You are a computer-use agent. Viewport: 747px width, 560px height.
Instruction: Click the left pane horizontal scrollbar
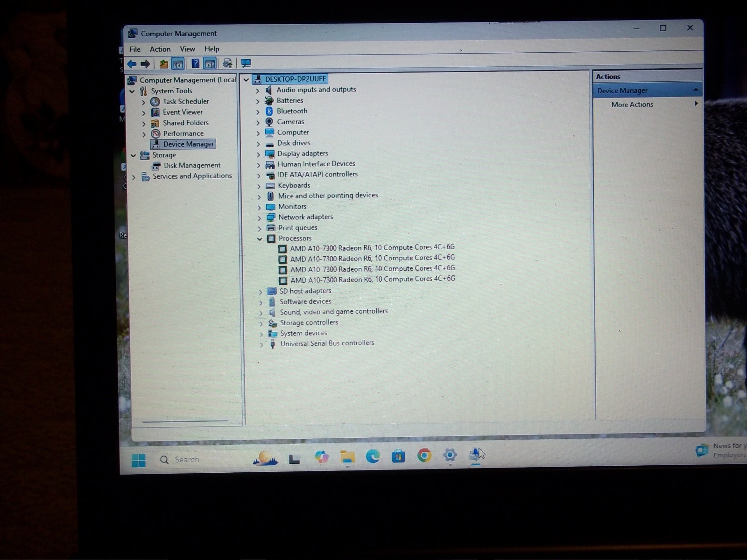185,421
